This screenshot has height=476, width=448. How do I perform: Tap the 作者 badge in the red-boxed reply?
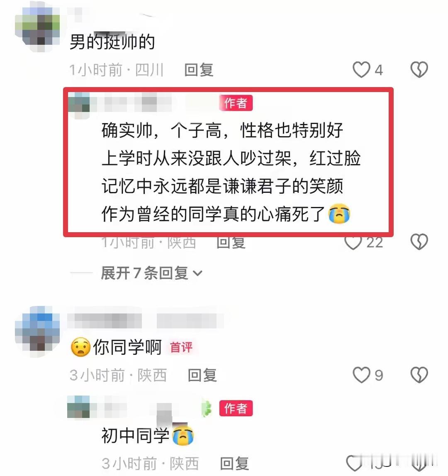236,103
